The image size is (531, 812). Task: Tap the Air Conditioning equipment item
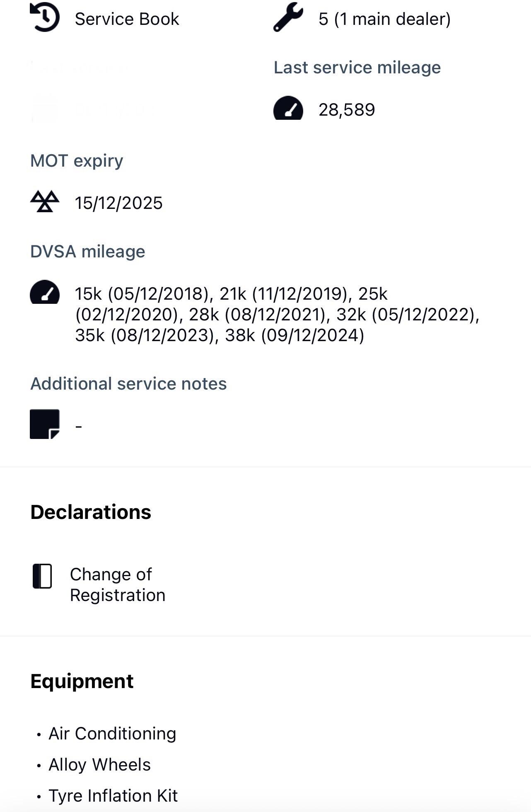pos(112,734)
